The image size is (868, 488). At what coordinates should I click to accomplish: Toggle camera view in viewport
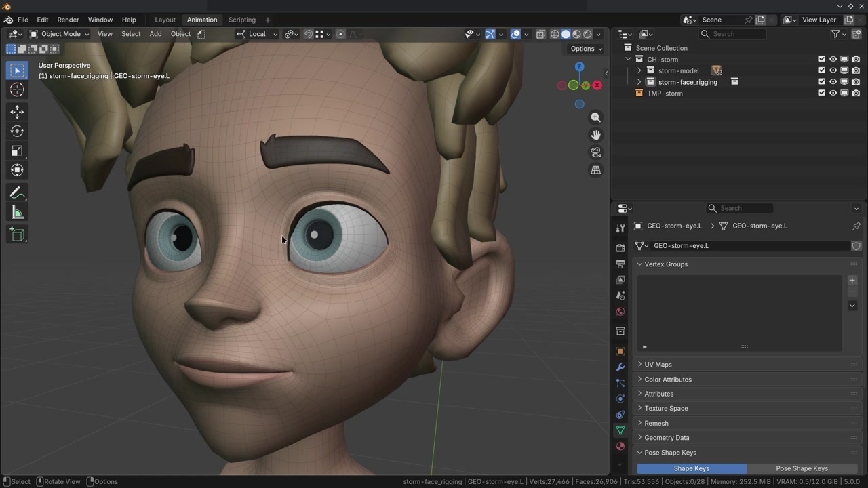pos(595,152)
